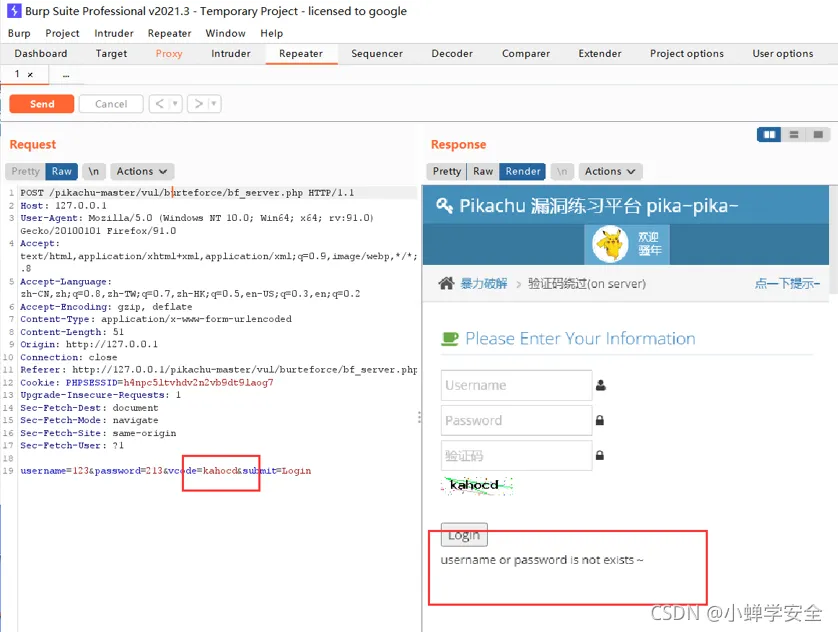Refresh the kahocd captcha image
Viewport: 838px width, 632px height.
[x=477, y=485]
